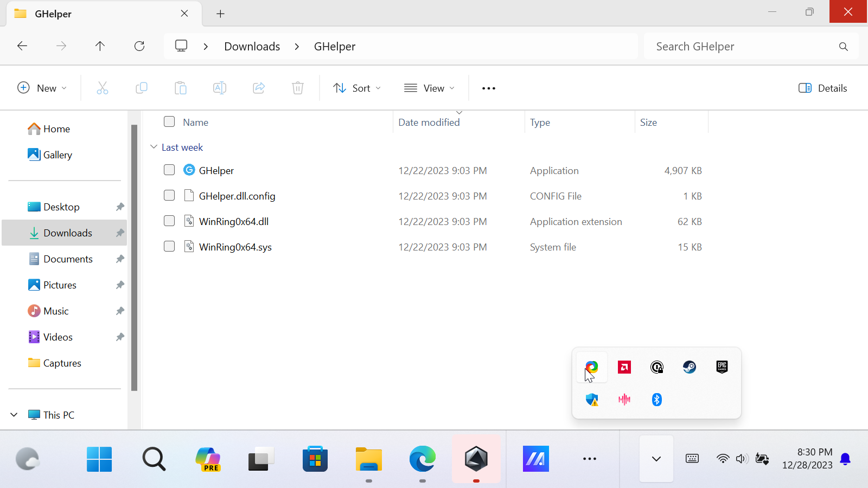Screen dimensions: 868x488
Task: Open the Epic Games tray icon
Action: pyautogui.click(x=722, y=367)
